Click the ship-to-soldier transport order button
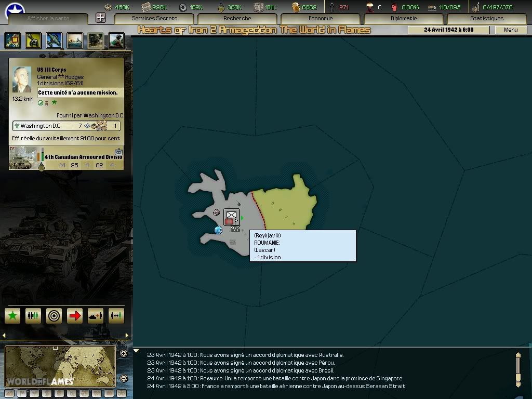Viewport: 532px width, 399px height. [96, 316]
